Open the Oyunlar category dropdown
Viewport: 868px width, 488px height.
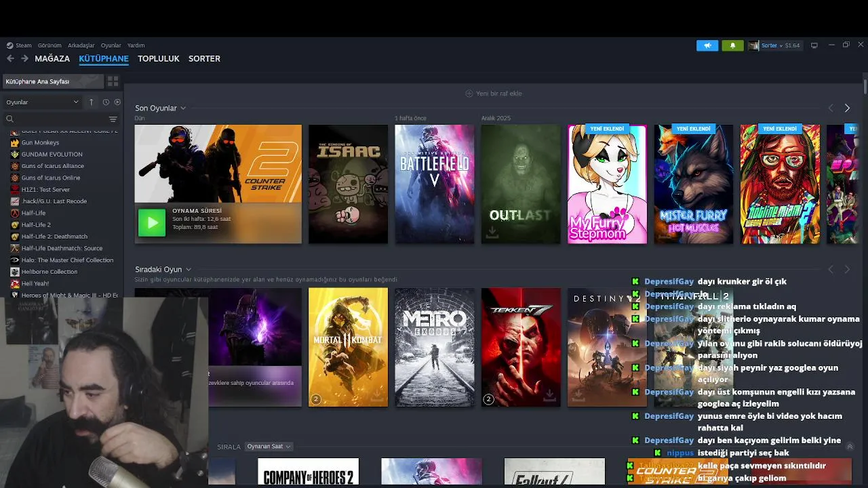[42, 102]
